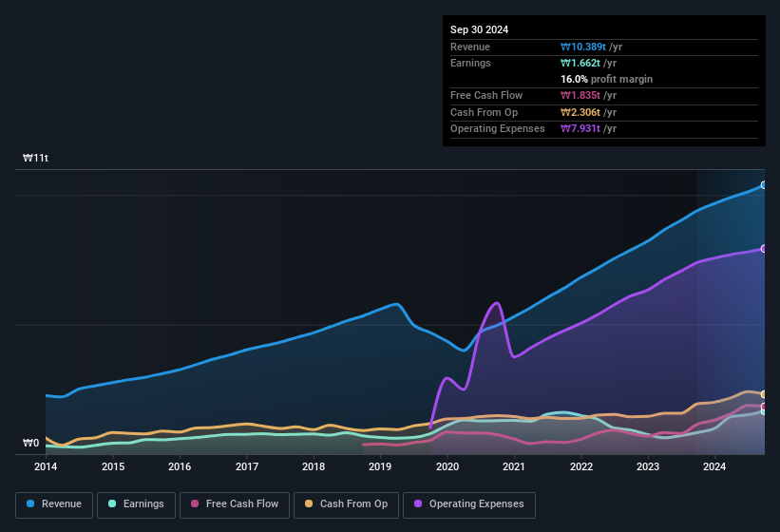Toggle the Revenue legend item

coord(54,504)
